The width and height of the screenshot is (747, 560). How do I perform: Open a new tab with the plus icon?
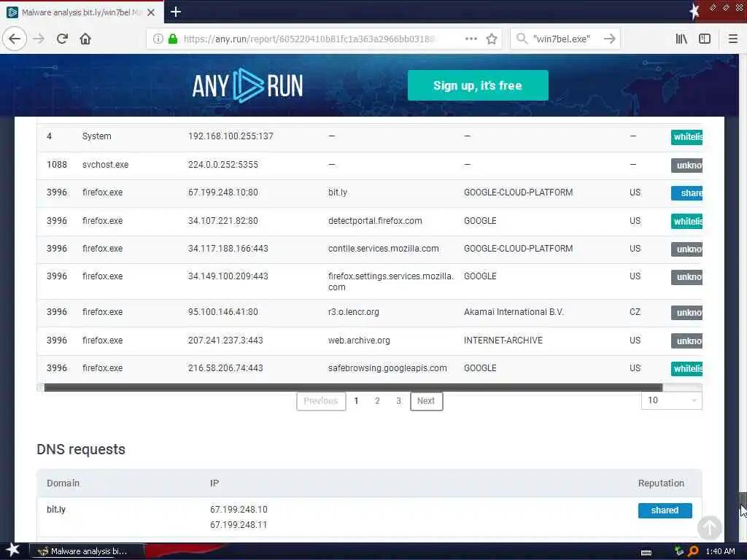click(x=175, y=12)
